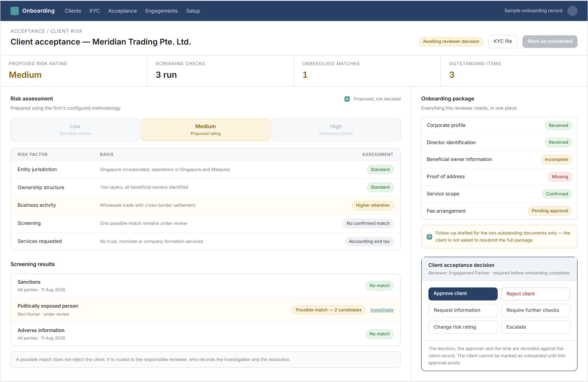
Task: Click the Fee arrangement item
Action: [x=499, y=211]
